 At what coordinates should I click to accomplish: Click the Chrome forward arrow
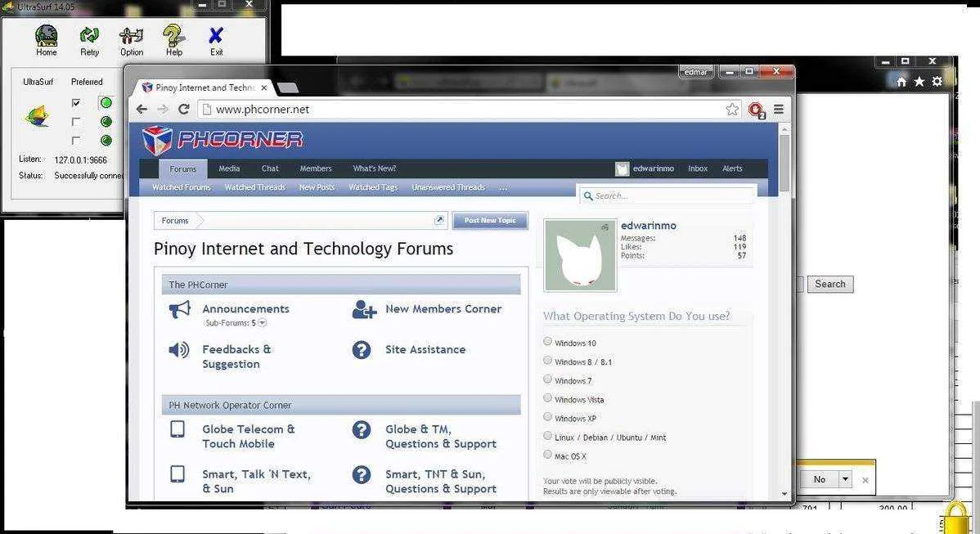click(x=163, y=110)
